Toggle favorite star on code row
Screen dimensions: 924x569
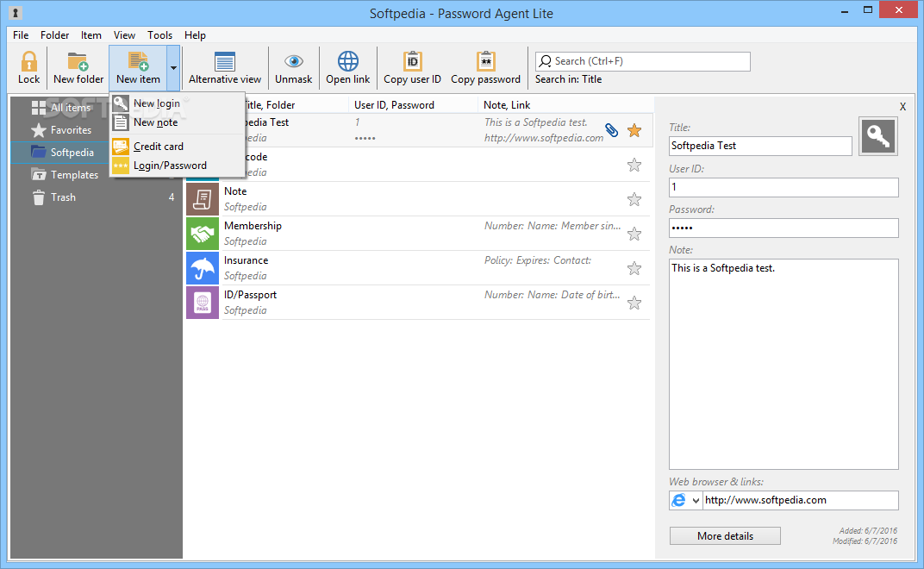point(634,165)
